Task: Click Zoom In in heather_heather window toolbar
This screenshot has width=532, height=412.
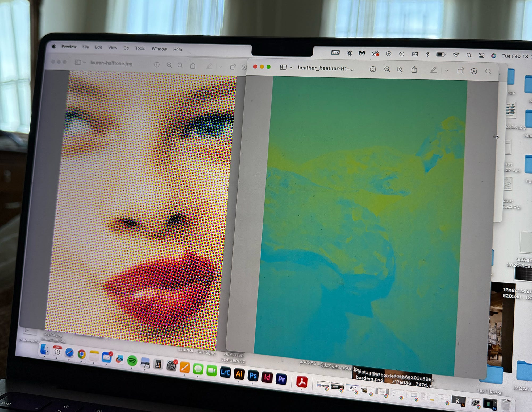Action: pyautogui.click(x=400, y=69)
